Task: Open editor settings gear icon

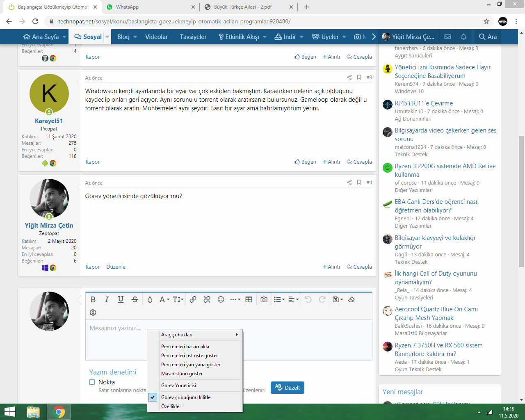Action: point(93,313)
